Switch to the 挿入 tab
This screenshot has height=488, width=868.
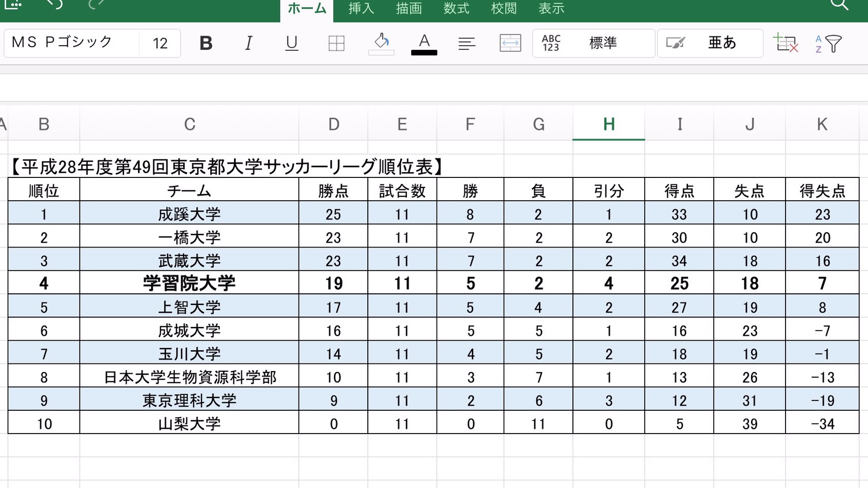pos(361,9)
